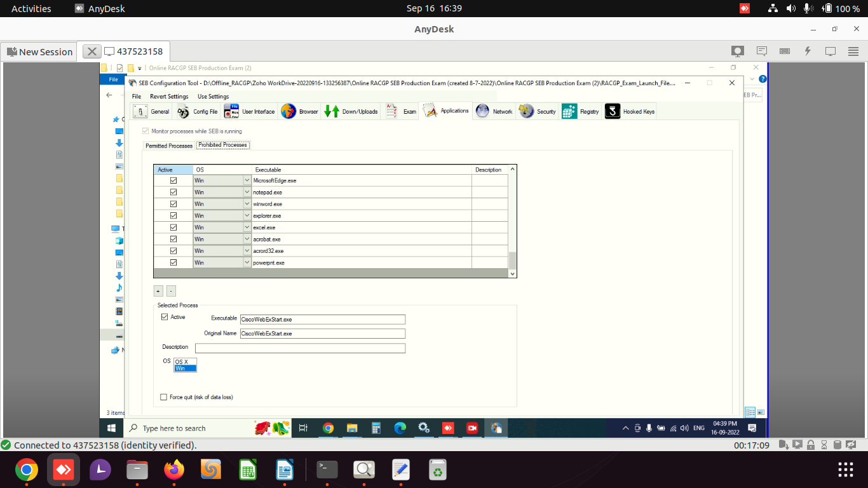The width and height of the screenshot is (868, 488).
Task: Expand OS dropdown for MicrosoftEdge.exe row
Action: (247, 180)
